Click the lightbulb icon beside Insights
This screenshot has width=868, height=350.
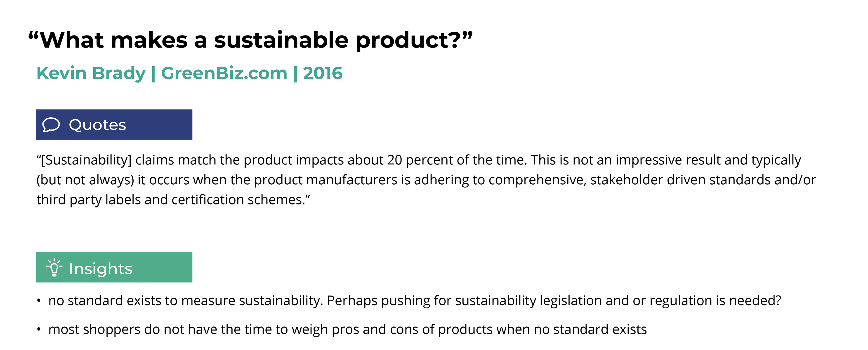click(x=54, y=267)
